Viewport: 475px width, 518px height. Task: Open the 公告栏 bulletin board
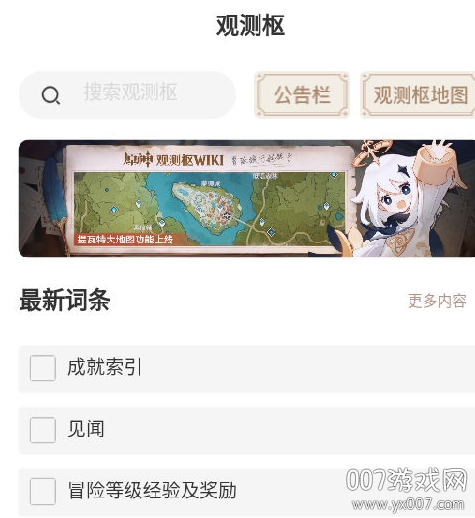(302, 95)
